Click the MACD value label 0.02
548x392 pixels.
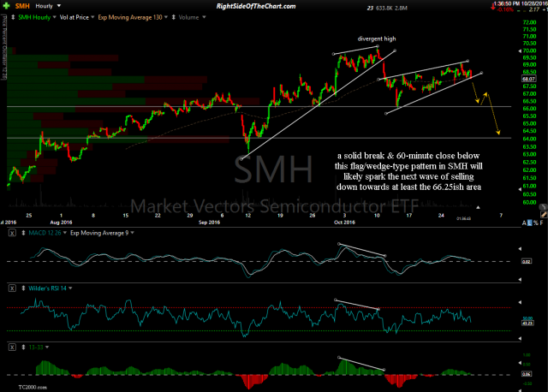pos(527,261)
